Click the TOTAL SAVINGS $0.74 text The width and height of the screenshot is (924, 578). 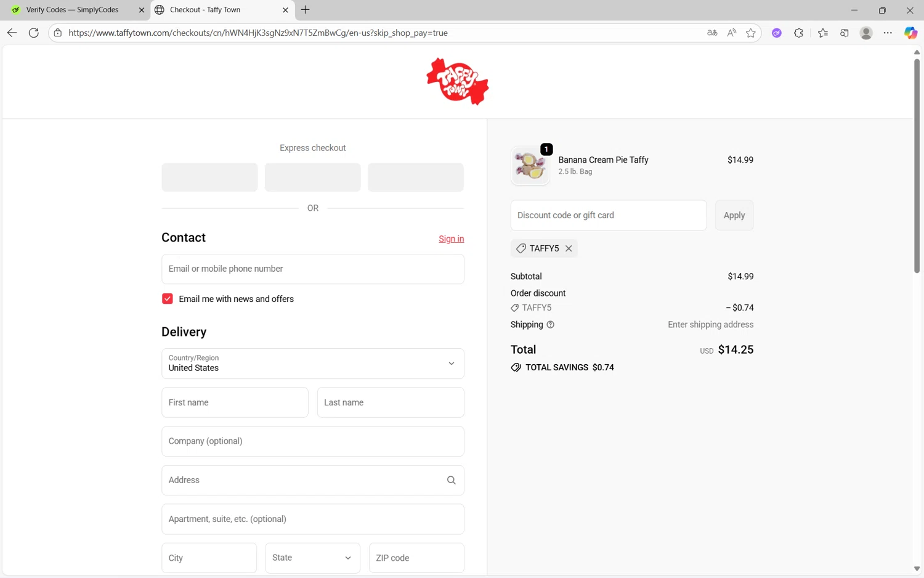click(x=570, y=367)
